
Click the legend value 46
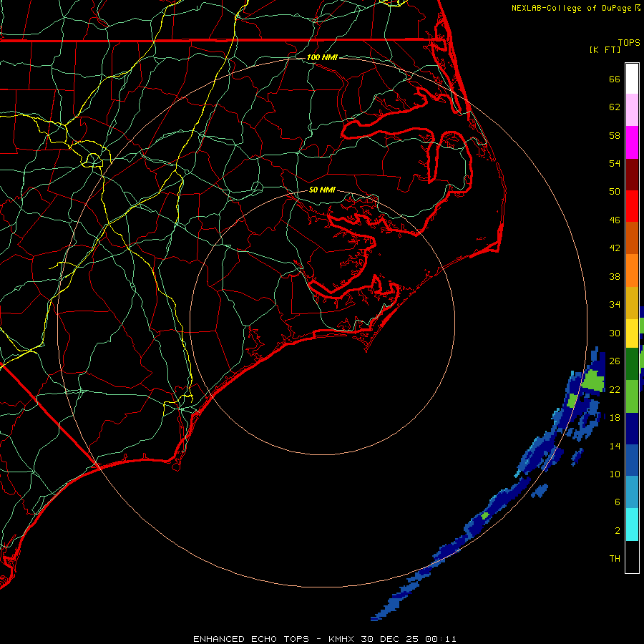(615, 220)
